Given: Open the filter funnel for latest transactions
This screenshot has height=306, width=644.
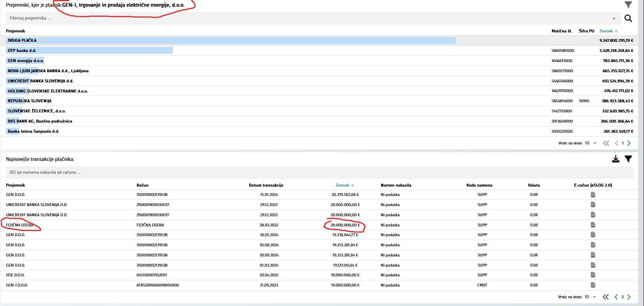Looking at the screenshot, I should tap(628, 159).
